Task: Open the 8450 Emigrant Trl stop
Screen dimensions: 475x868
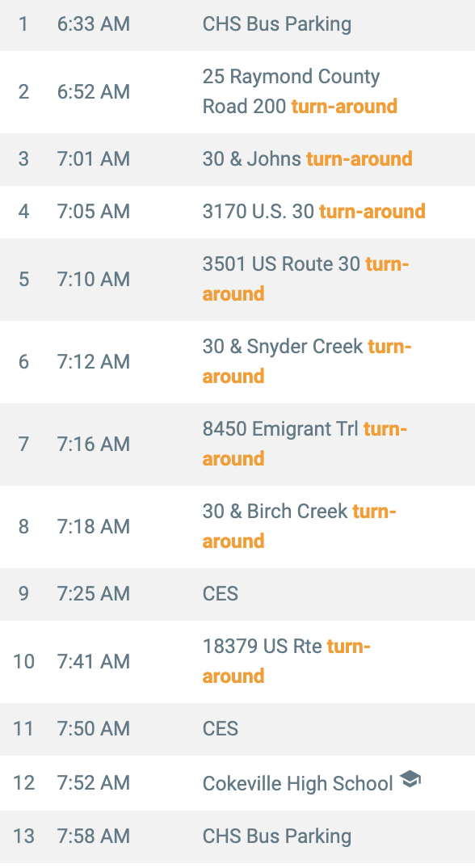Action: 237,445
